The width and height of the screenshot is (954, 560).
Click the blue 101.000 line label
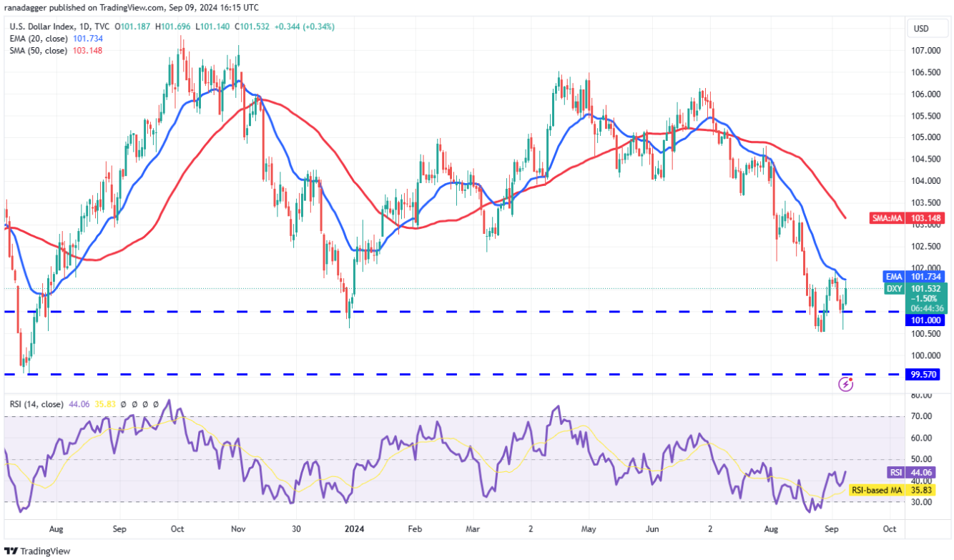tap(925, 321)
